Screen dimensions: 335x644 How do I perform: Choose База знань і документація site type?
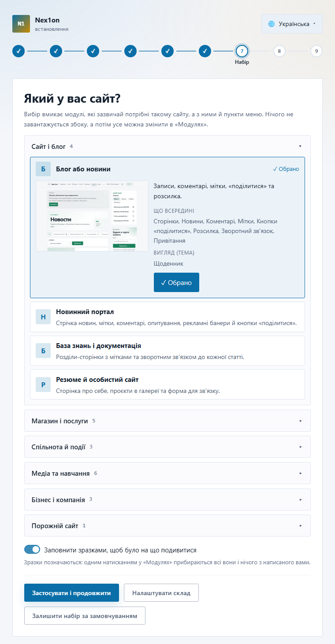point(167,351)
